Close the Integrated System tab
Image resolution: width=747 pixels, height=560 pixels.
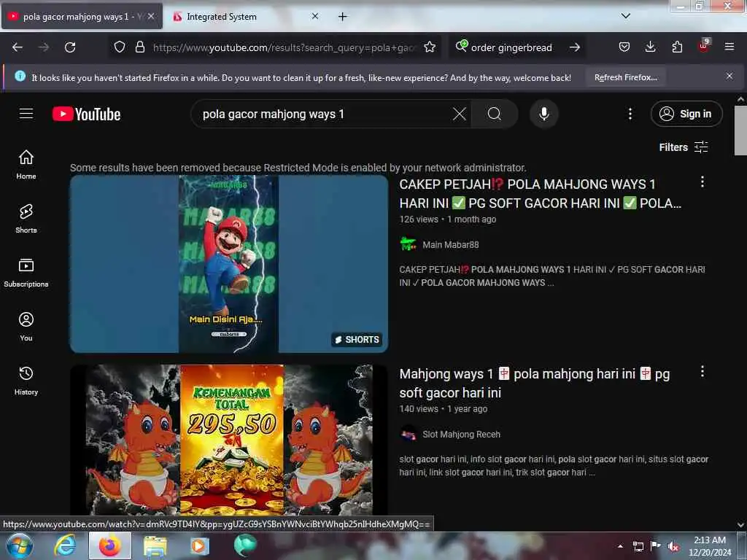click(315, 16)
